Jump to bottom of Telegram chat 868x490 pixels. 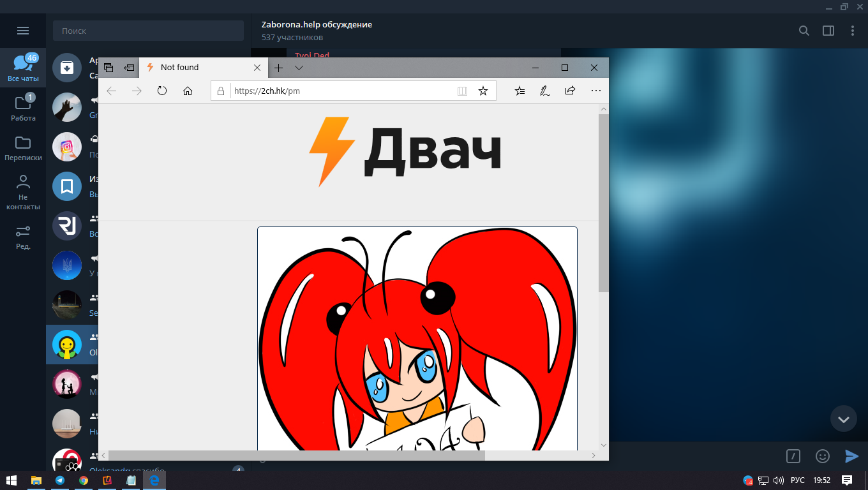coord(844,419)
